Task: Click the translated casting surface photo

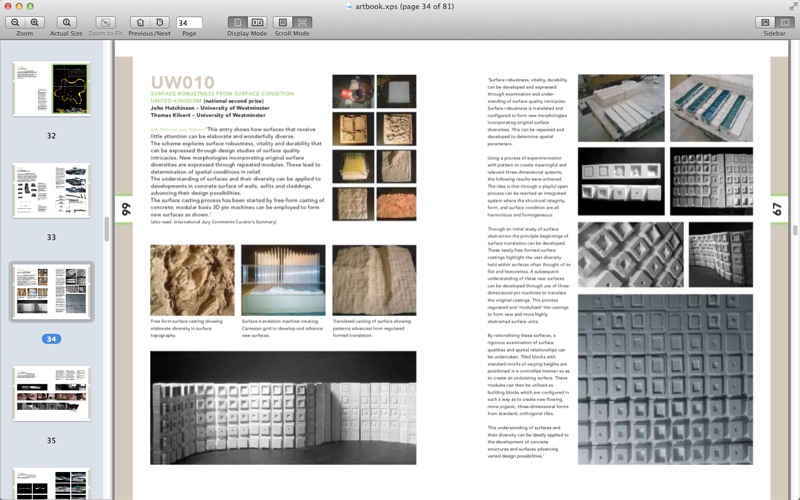Action: (374, 280)
